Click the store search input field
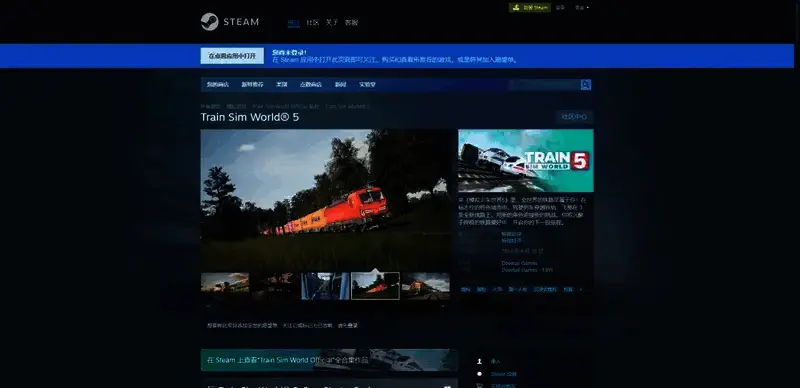This screenshot has height=388, width=800. 544,85
